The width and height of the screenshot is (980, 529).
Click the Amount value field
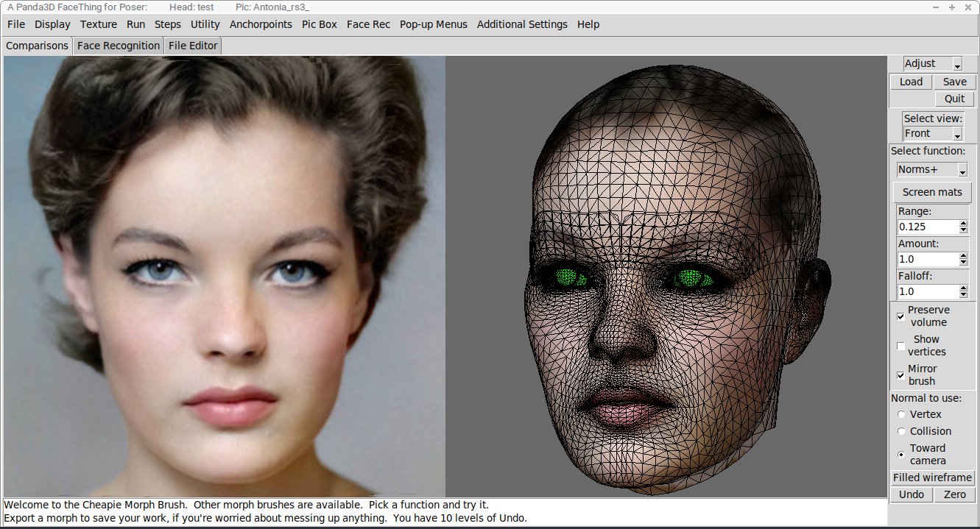pyautogui.click(x=927, y=259)
